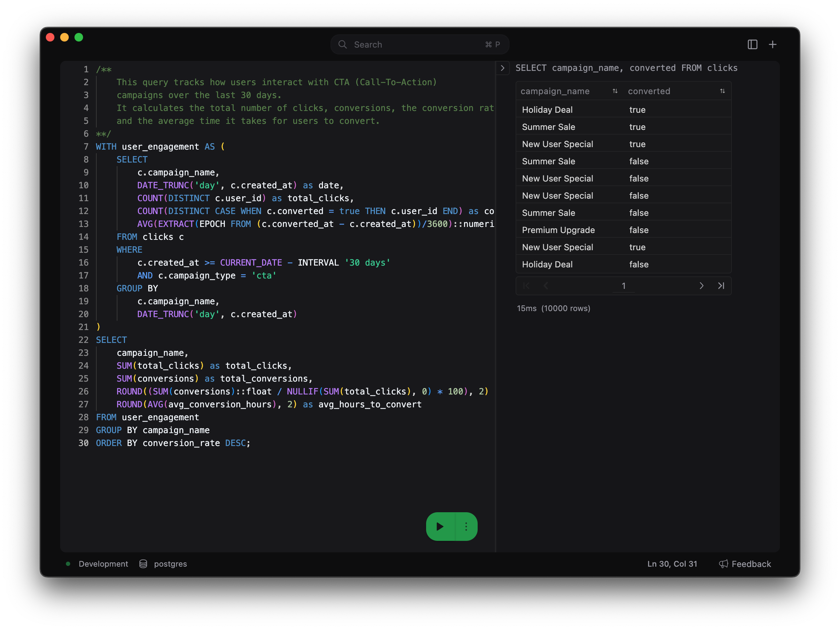Click line number 7 in gutter
Viewport: 840px width, 630px height.
click(86, 146)
